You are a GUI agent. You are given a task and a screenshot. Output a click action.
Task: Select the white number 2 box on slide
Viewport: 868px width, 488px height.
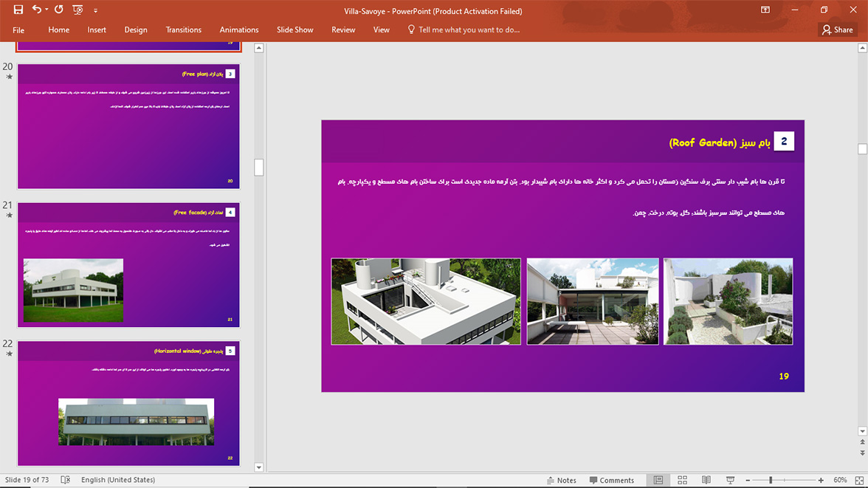pos(784,141)
